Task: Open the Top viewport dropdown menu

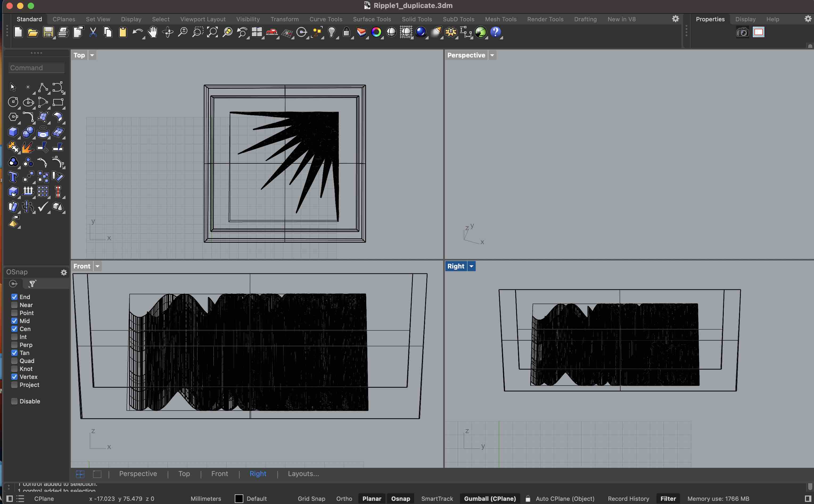Action: (x=92, y=55)
